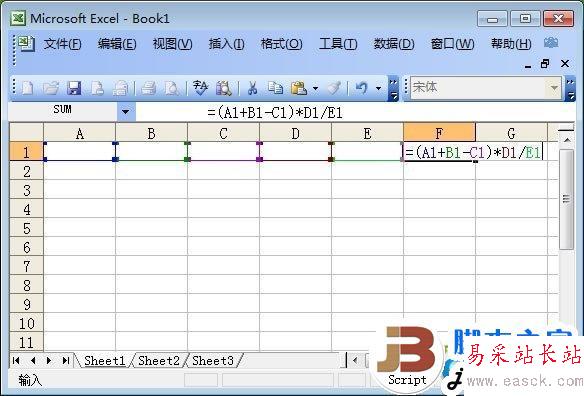Click the next sheet navigation arrow
The width and height of the screenshot is (584, 396).
[x=49, y=360]
